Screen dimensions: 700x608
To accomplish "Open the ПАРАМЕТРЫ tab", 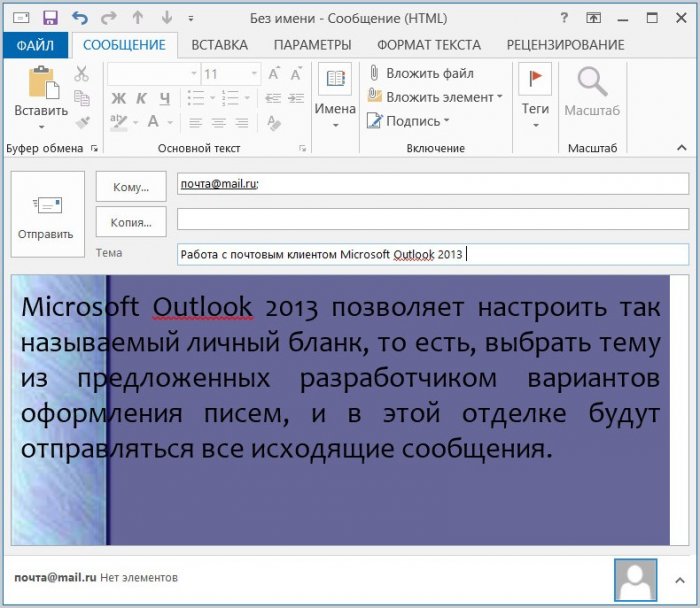I will click(312, 45).
